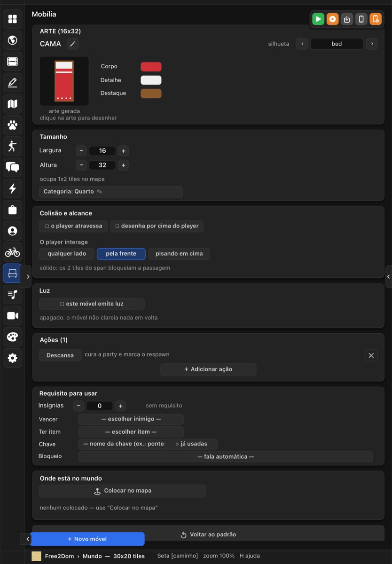Screen dimensions: 392x564
Task: Select 'pisando em cima' interaction option
Action: click(x=179, y=254)
